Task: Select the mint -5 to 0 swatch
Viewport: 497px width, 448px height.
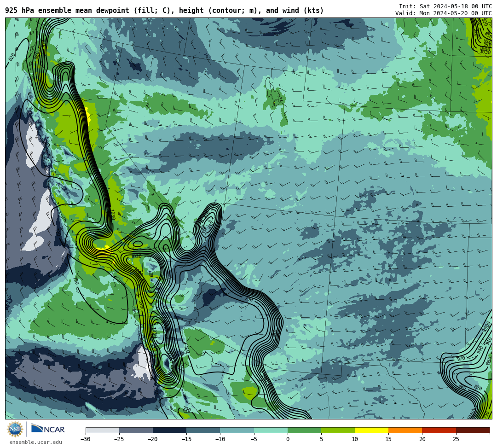Action: pos(271,430)
